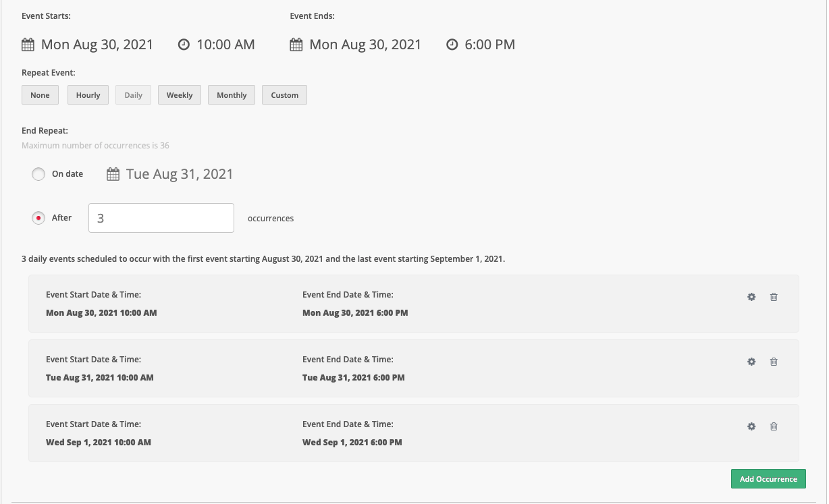Click the End Repeat label
The image size is (829, 504).
point(45,131)
